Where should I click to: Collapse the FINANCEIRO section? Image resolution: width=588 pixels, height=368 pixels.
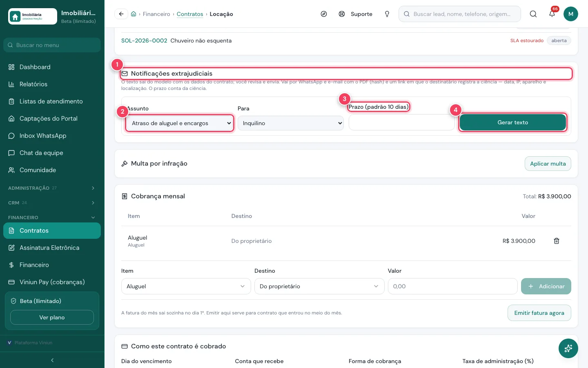pyautogui.click(x=52, y=218)
